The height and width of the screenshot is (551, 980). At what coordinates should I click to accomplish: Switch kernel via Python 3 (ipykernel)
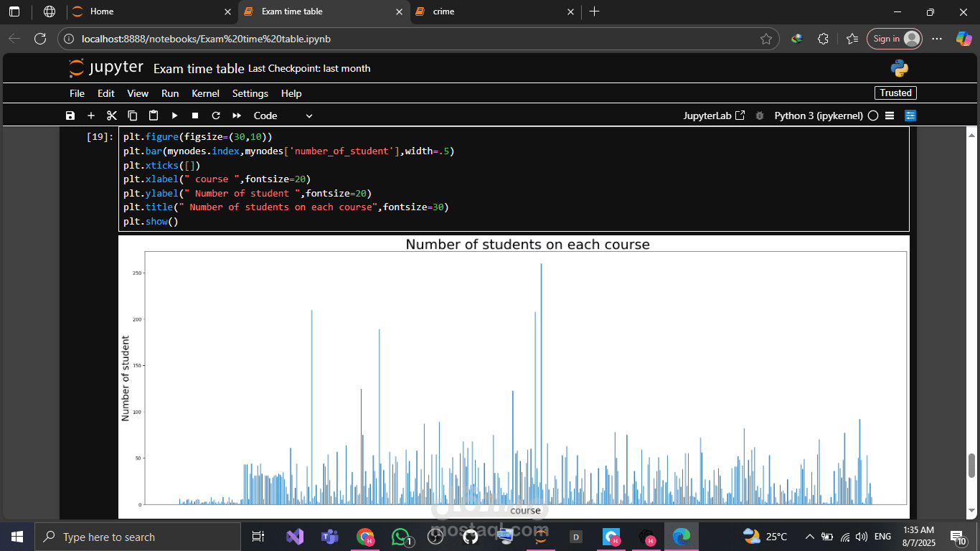(x=819, y=116)
